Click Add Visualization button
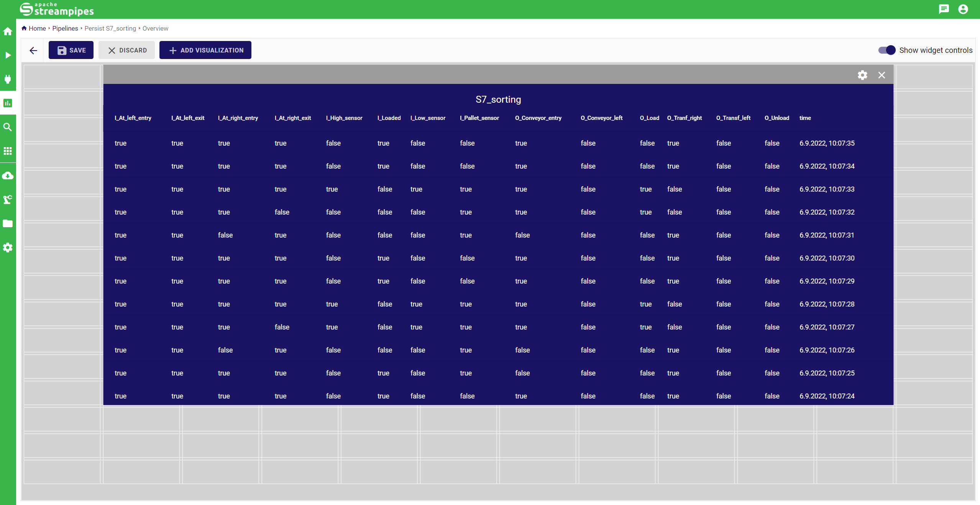980x505 pixels. click(205, 50)
